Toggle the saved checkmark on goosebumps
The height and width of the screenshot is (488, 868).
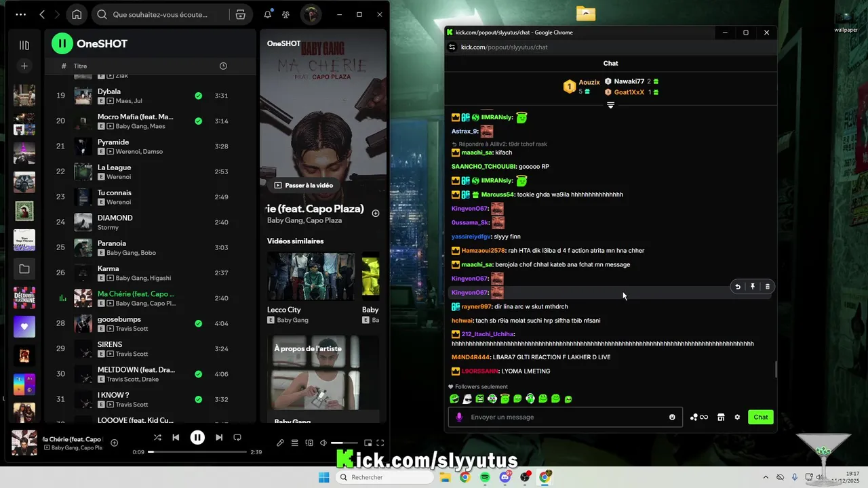(198, 324)
